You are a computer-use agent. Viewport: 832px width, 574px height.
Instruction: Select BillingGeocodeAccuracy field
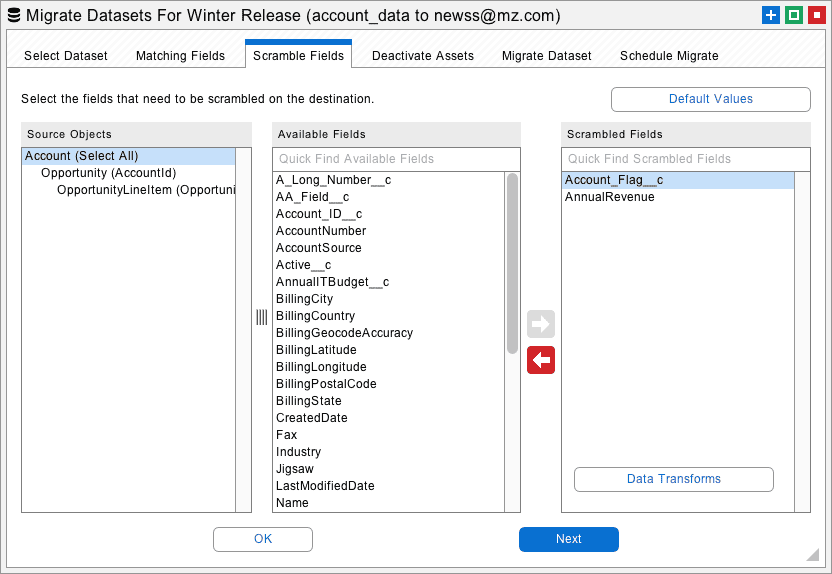point(388,333)
